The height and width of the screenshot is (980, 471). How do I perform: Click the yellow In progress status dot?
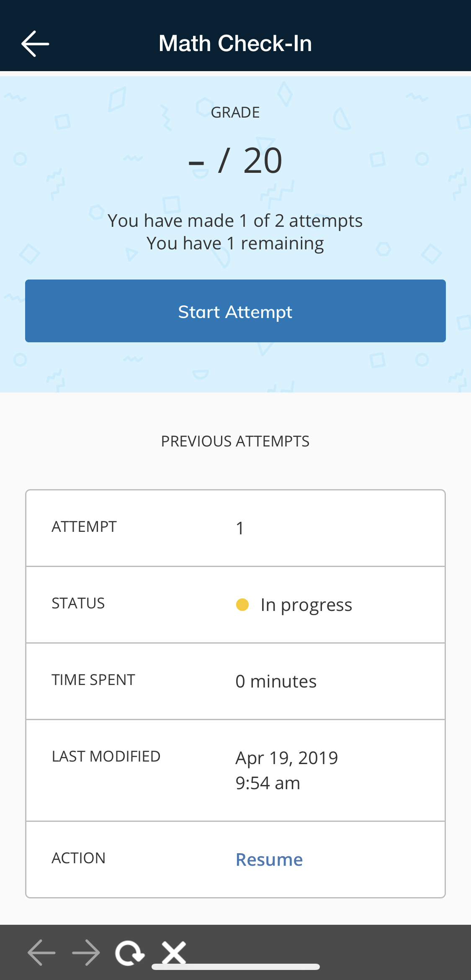(x=242, y=605)
